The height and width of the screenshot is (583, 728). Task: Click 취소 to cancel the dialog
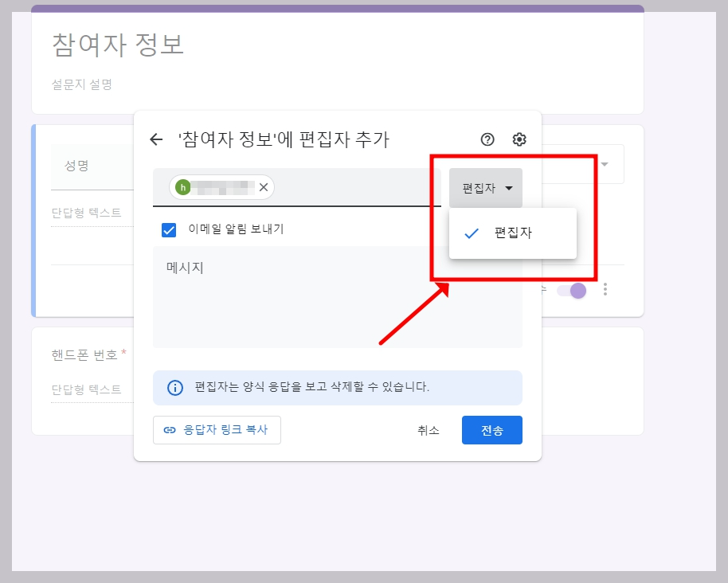[429, 429]
